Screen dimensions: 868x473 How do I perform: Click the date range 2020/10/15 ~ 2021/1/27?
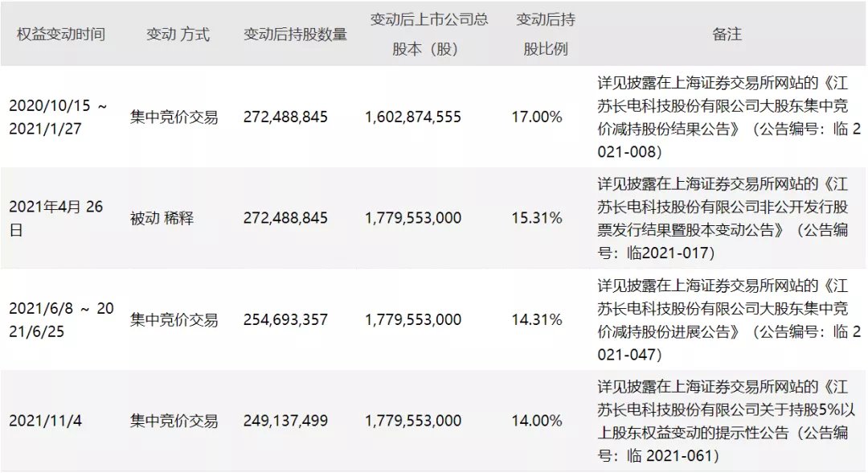click(x=58, y=117)
